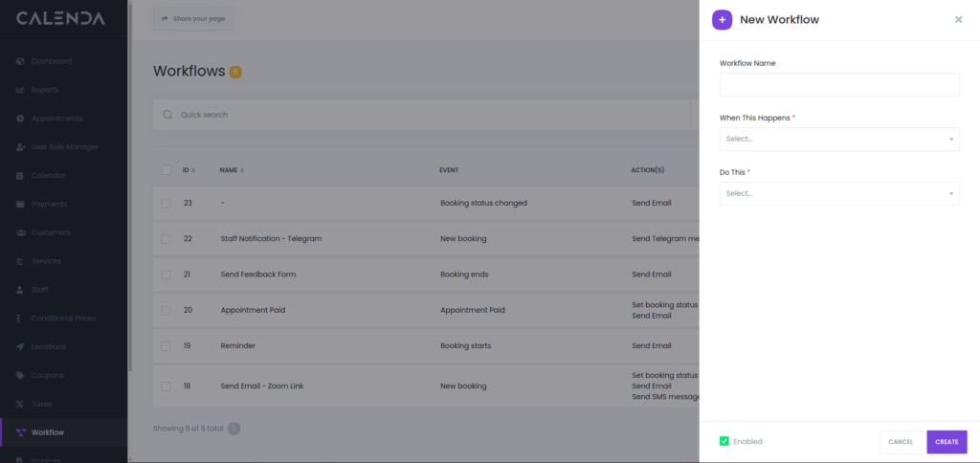Open the When This Happens dropdown
980x463 pixels.
[x=838, y=139]
